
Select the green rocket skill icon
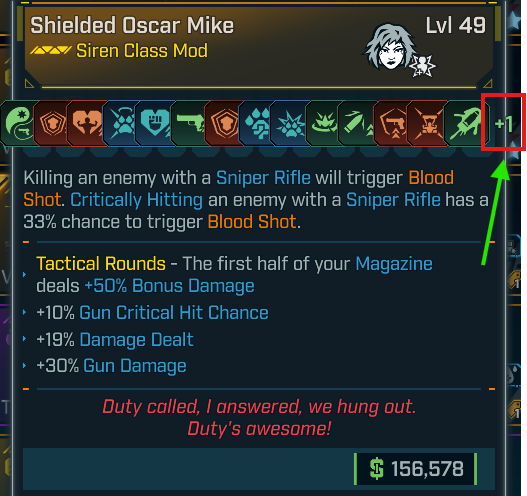(x=467, y=123)
